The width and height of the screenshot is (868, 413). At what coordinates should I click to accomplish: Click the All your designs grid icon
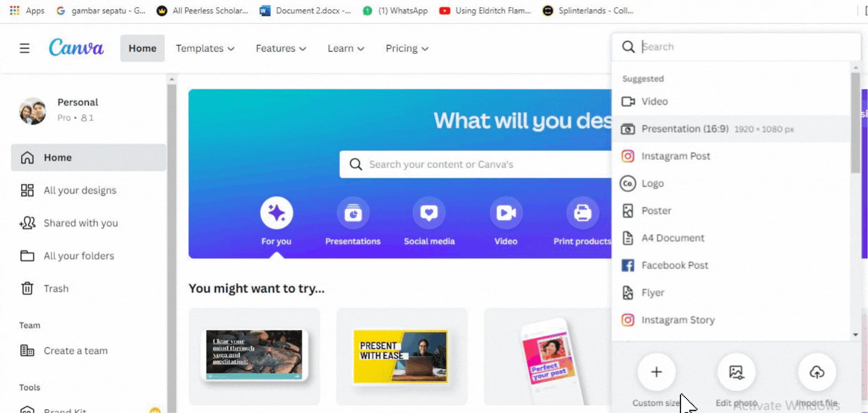point(27,190)
